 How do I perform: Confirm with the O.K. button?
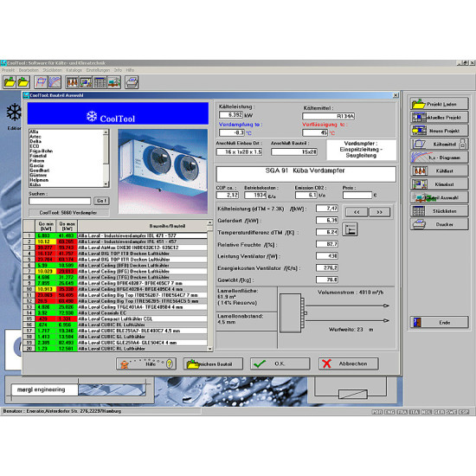pyautogui.click(x=280, y=363)
